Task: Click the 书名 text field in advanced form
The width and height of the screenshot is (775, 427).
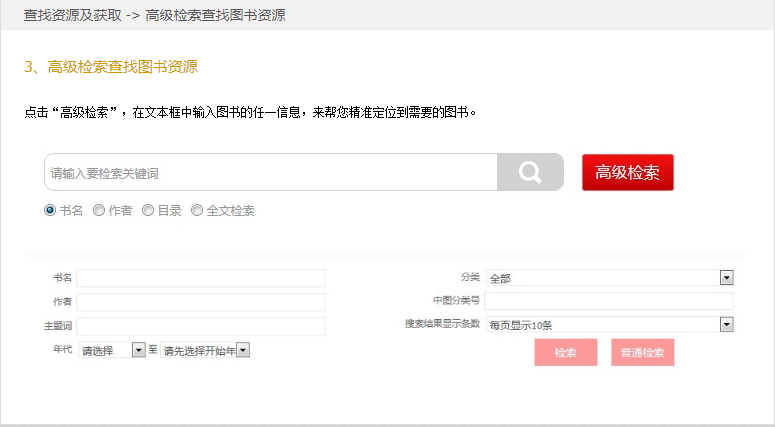Action: click(x=201, y=278)
